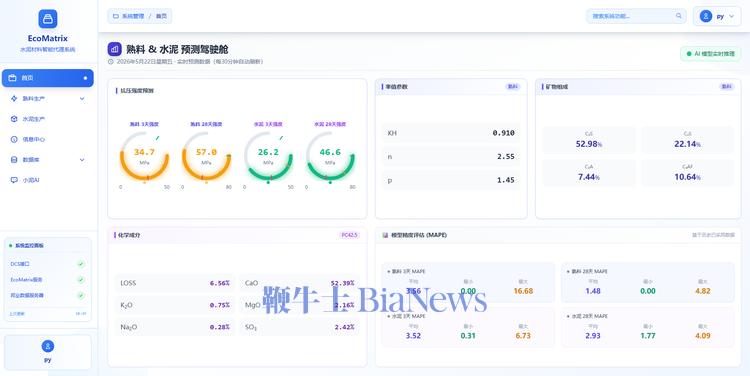Open 信息中心 in the sidebar menu

pos(47,139)
